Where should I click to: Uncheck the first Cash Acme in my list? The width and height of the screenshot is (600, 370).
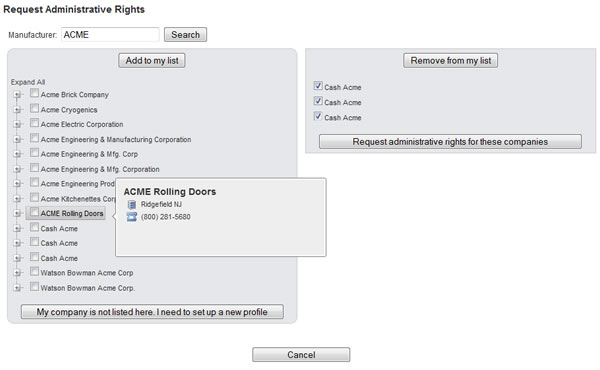[x=318, y=86]
